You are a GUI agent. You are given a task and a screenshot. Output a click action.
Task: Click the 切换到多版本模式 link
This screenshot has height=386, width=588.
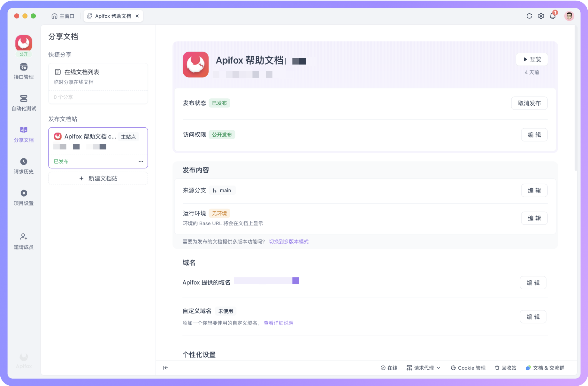(289, 242)
